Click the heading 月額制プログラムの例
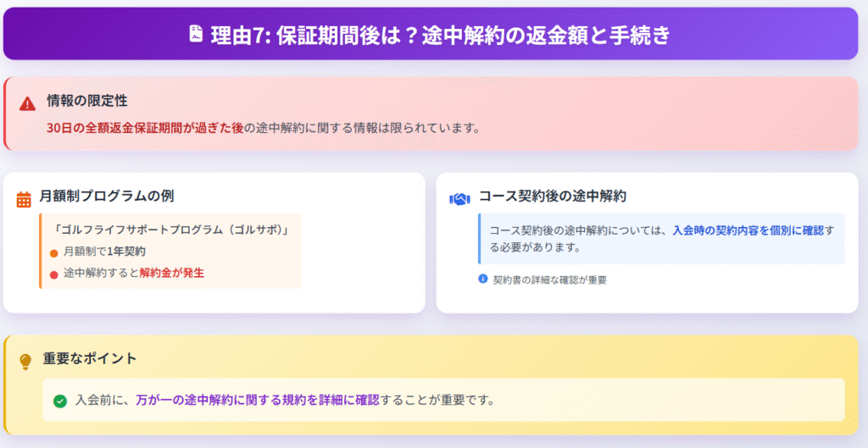The height and width of the screenshot is (448, 868). (x=107, y=196)
